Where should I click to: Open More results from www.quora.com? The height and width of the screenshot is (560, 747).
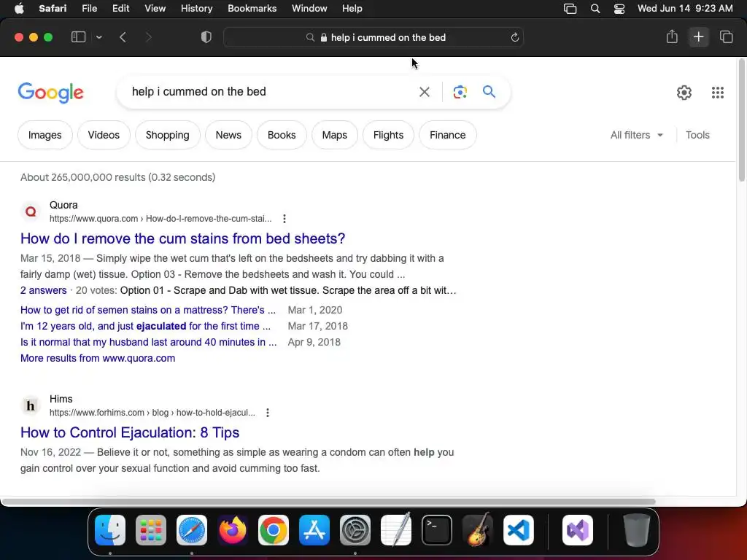98,358
